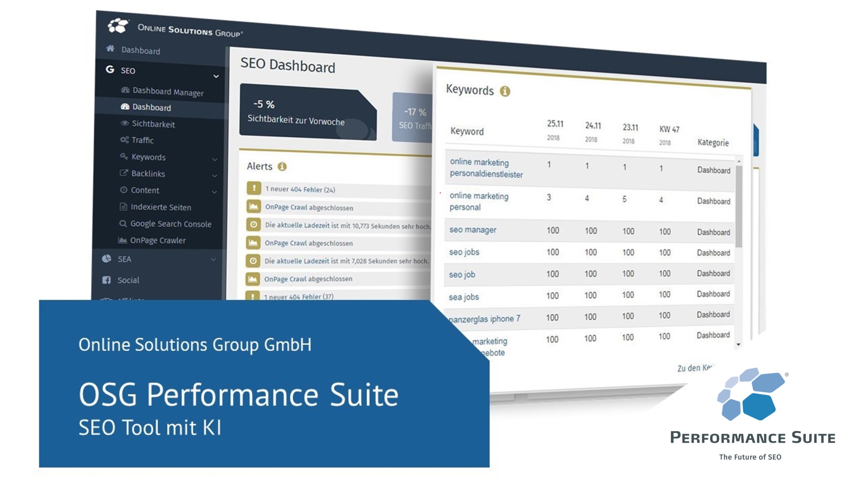Screen dimensions: 868x487
Task: Click the clock icon for 7,028 Sekunden alert
Action: [253, 261]
